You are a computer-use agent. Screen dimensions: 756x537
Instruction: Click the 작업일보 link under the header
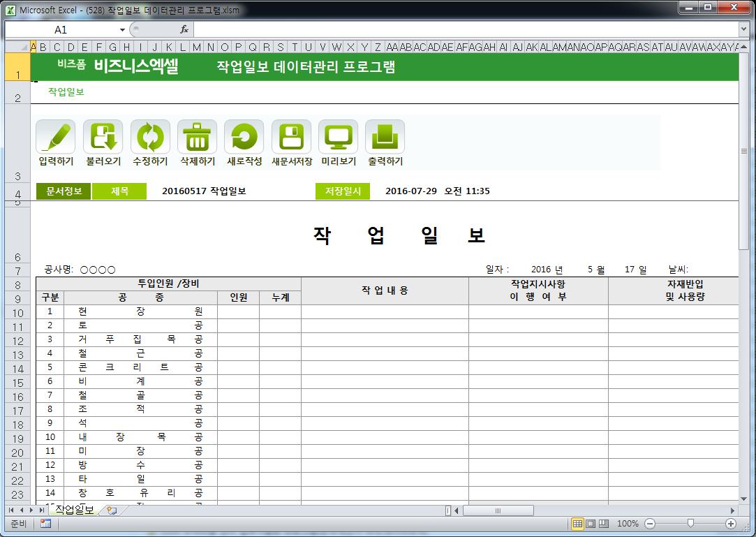click(66, 91)
